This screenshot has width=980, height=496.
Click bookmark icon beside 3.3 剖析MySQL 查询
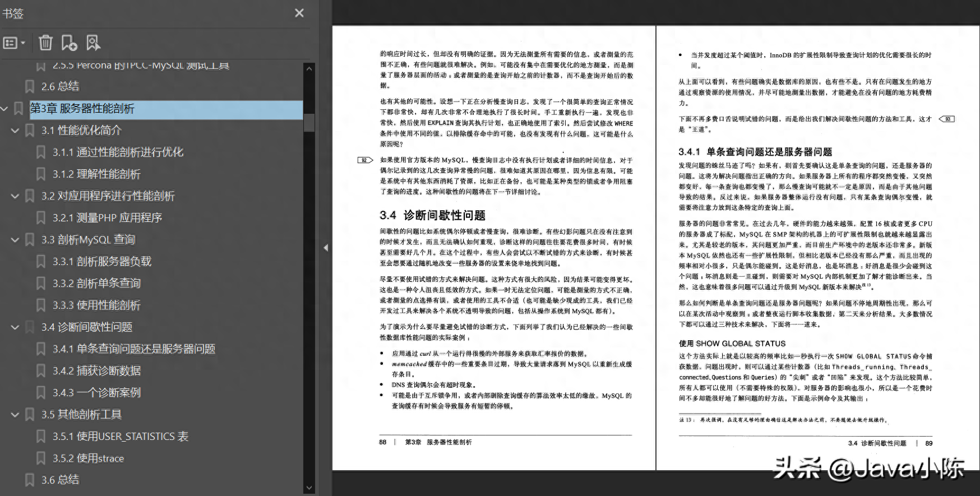(x=30, y=239)
